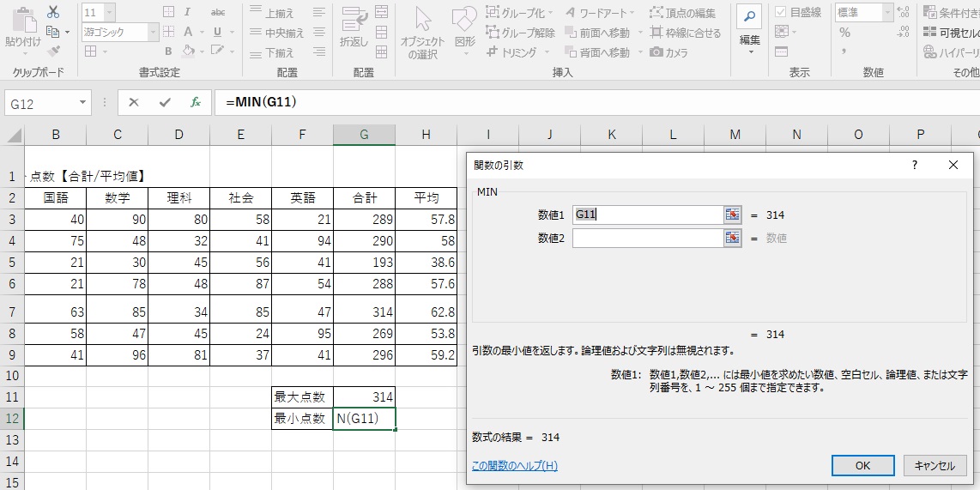Click 背面へ移動 send backward
980x490 pixels.
pos(597,52)
